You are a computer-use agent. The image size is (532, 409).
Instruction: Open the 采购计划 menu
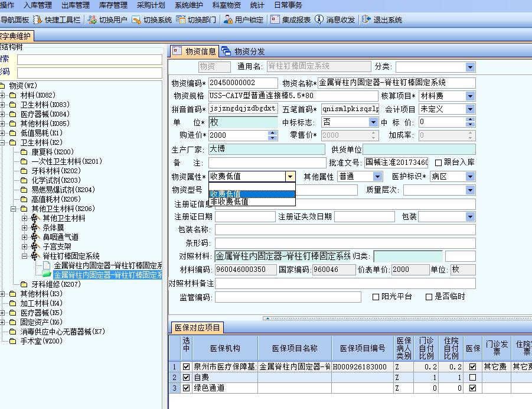tap(151, 5)
